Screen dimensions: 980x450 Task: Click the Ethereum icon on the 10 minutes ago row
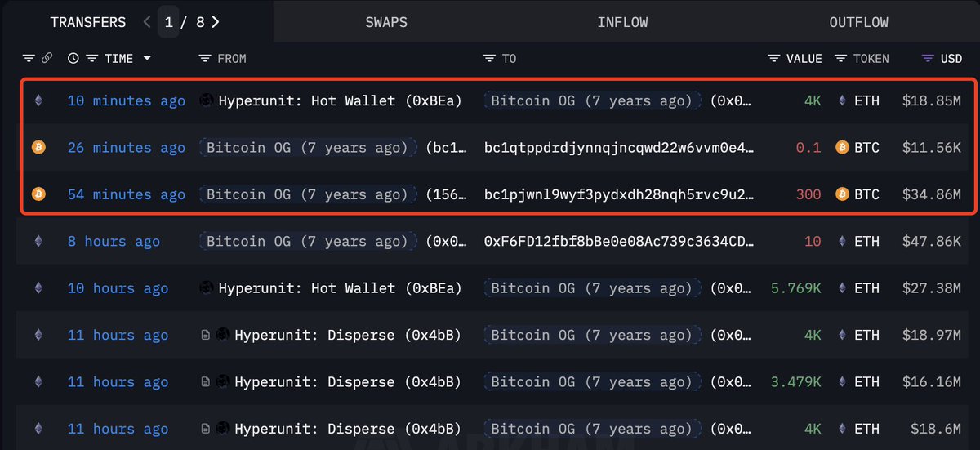(38, 101)
